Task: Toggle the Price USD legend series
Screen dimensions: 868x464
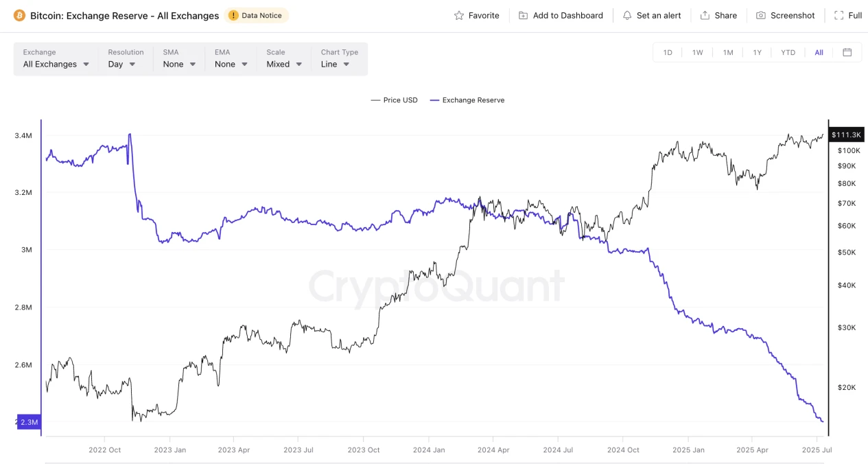Action: tap(394, 100)
